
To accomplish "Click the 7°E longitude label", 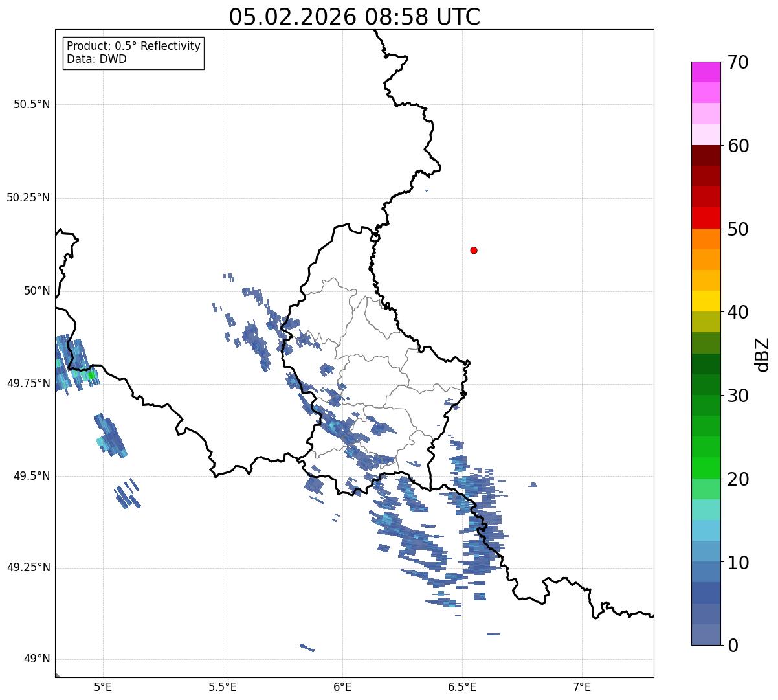I will point(582,686).
